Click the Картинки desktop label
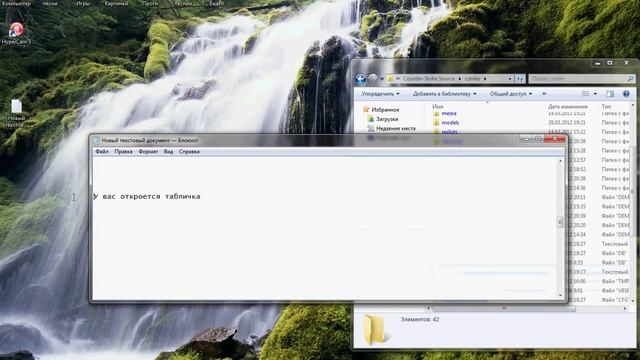 [x=116, y=3]
